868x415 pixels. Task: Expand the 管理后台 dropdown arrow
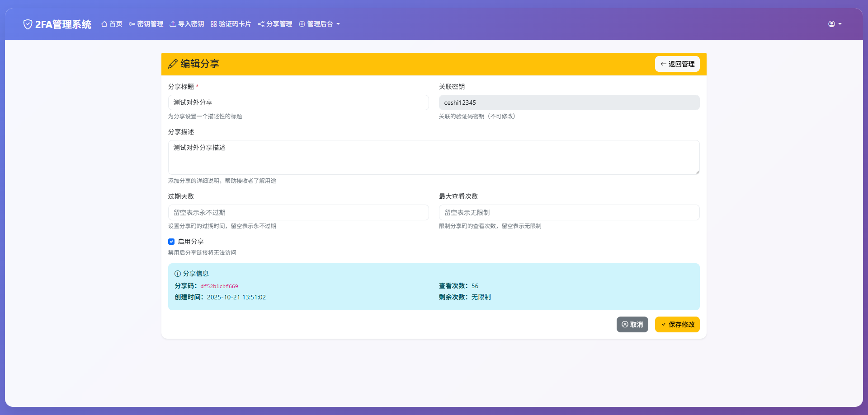pos(339,24)
